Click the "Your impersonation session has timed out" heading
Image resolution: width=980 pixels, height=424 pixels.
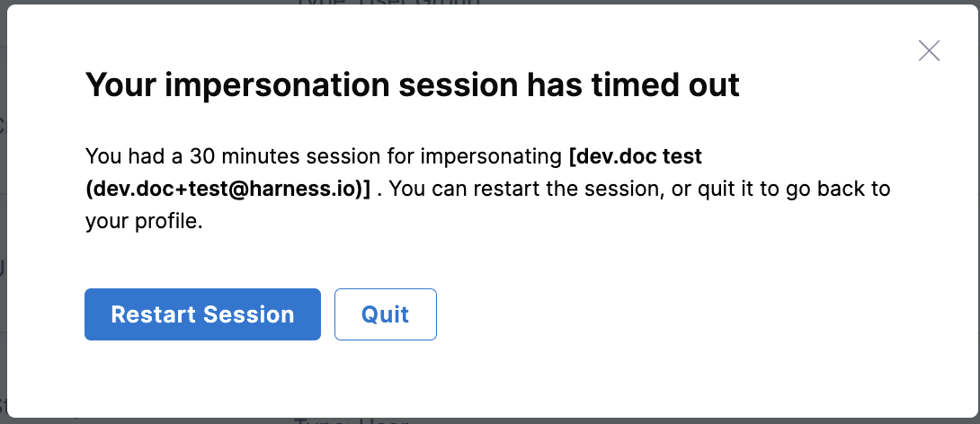pos(412,85)
